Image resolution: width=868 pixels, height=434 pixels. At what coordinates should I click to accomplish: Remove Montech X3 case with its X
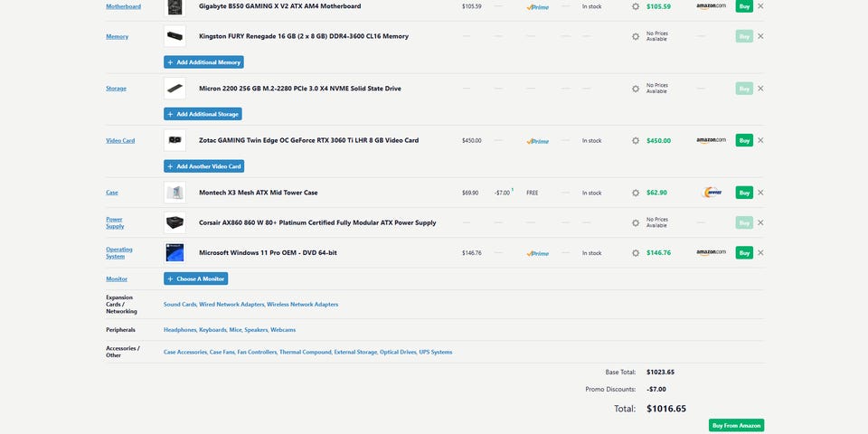(760, 193)
